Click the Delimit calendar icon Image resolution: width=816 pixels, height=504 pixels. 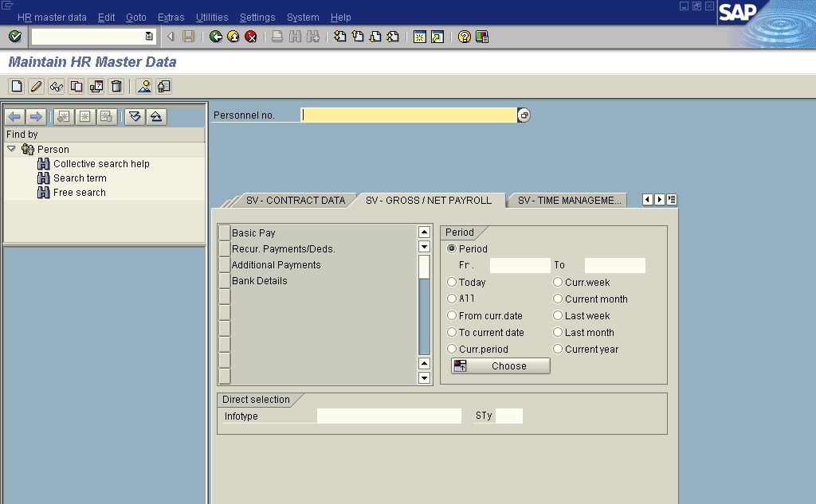point(95,86)
